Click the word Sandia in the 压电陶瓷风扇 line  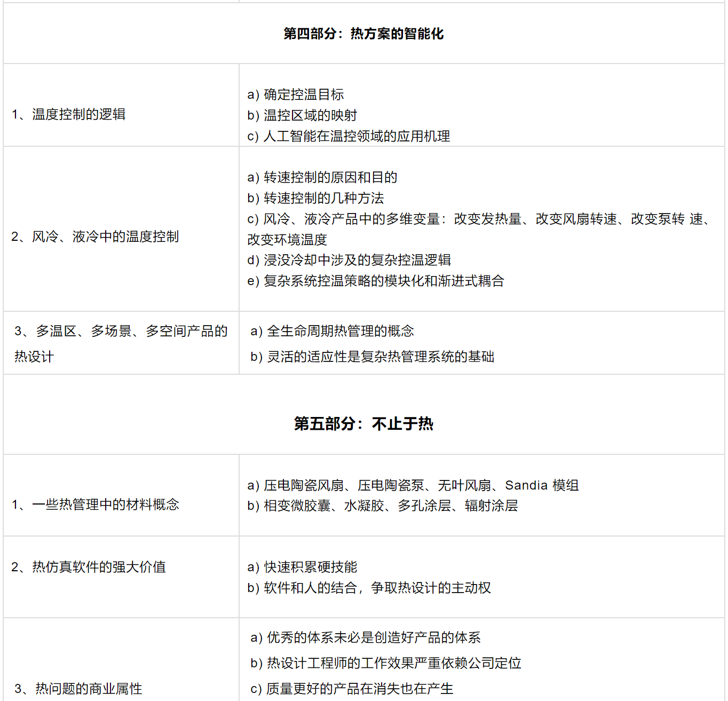[x=526, y=485]
